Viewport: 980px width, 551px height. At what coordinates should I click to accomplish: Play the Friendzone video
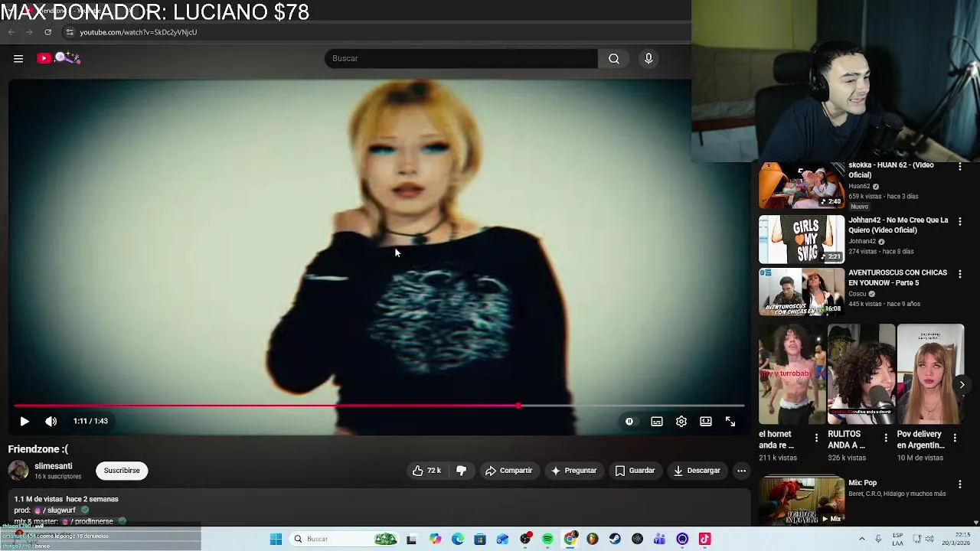pyautogui.click(x=24, y=421)
